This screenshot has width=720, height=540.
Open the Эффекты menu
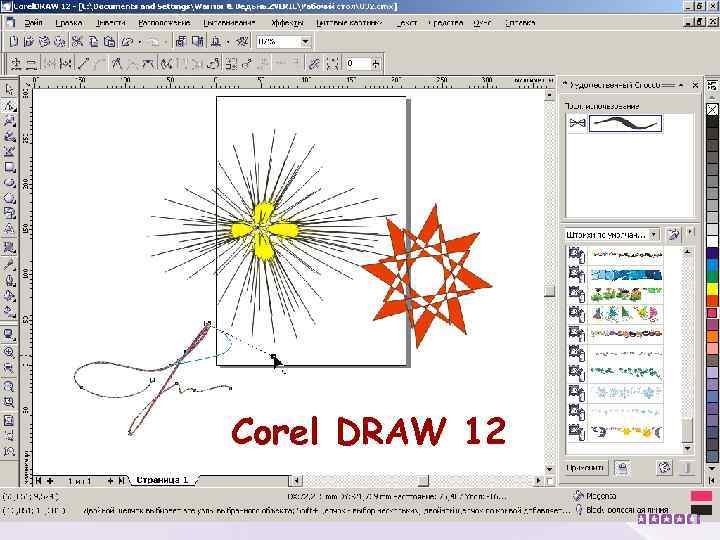point(287,22)
